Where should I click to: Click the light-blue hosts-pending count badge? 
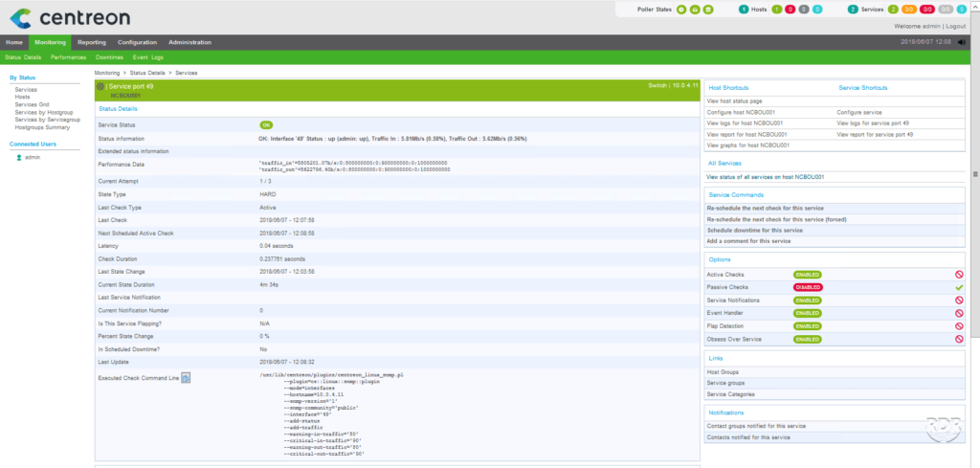(817, 10)
